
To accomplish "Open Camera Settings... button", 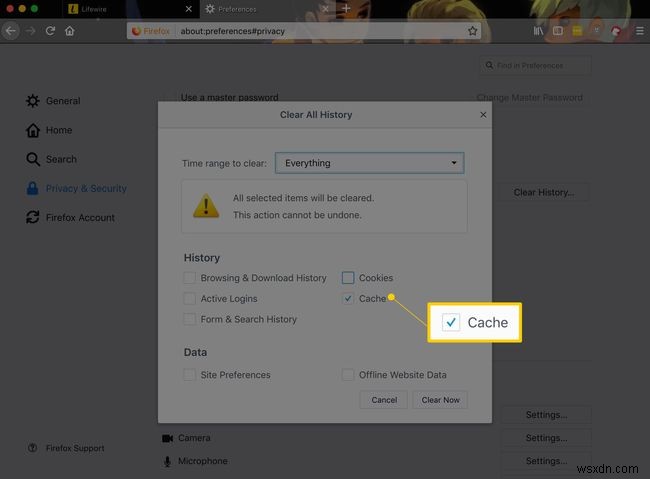I will [546, 438].
